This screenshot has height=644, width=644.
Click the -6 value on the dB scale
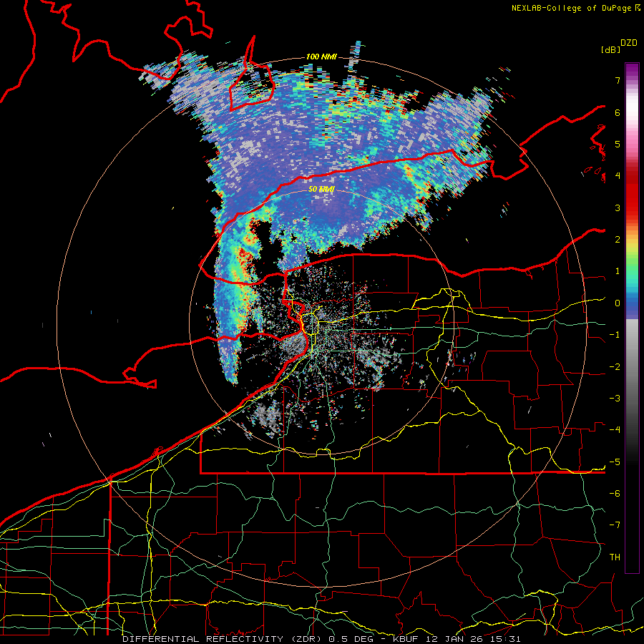click(615, 494)
